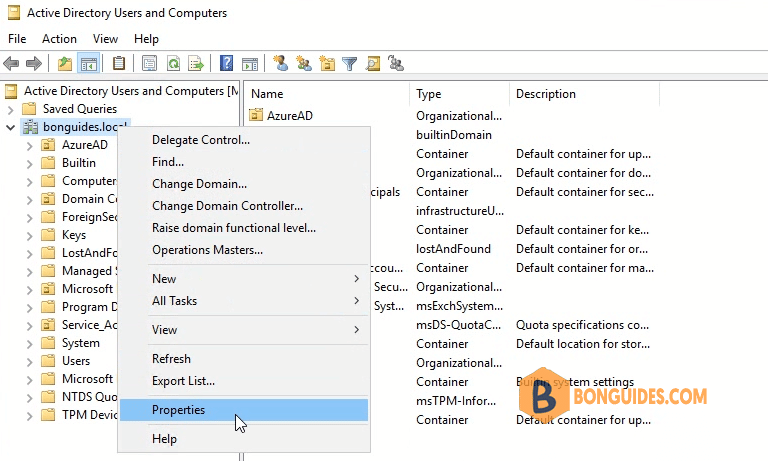This screenshot has width=768, height=461.
Task: Click the builtinDomain type cell
Action: (x=454, y=135)
